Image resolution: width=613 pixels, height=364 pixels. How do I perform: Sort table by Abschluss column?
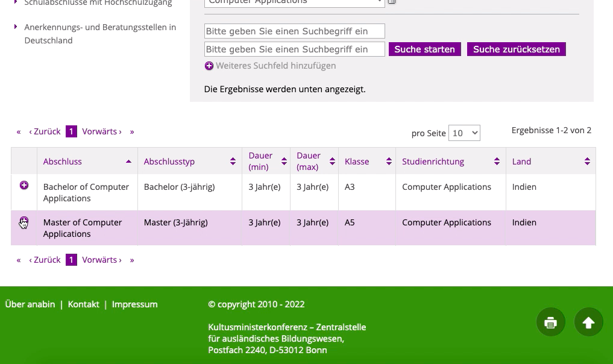[x=128, y=162]
